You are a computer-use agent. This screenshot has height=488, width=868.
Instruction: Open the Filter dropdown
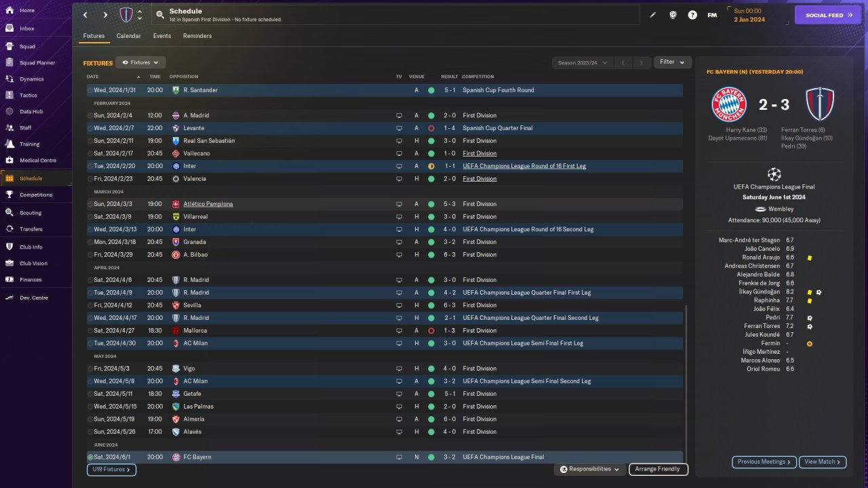pos(673,62)
